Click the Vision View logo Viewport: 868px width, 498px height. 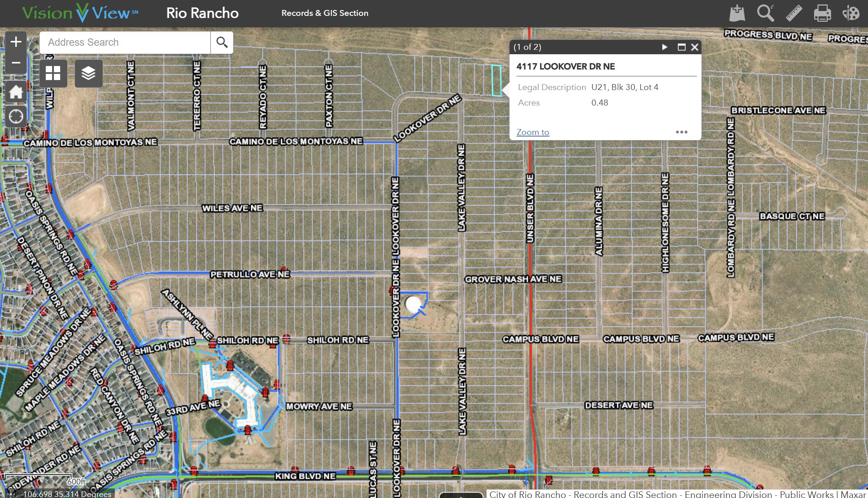point(80,13)
